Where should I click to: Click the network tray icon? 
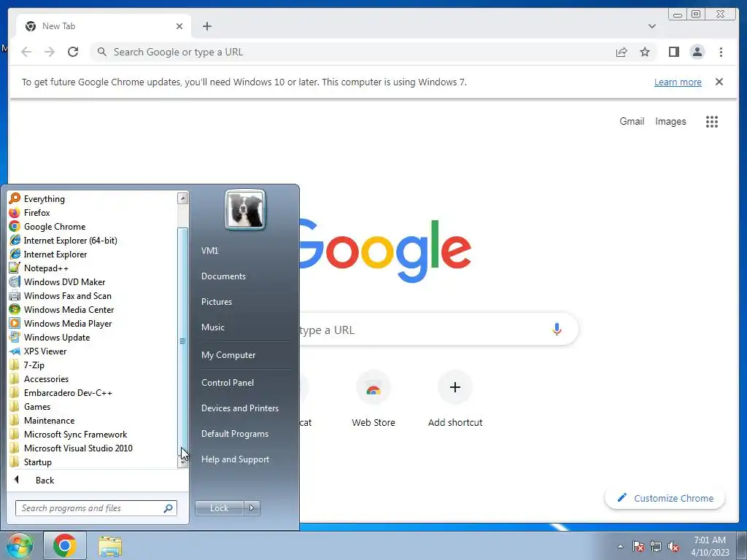(x=656, y=547)
